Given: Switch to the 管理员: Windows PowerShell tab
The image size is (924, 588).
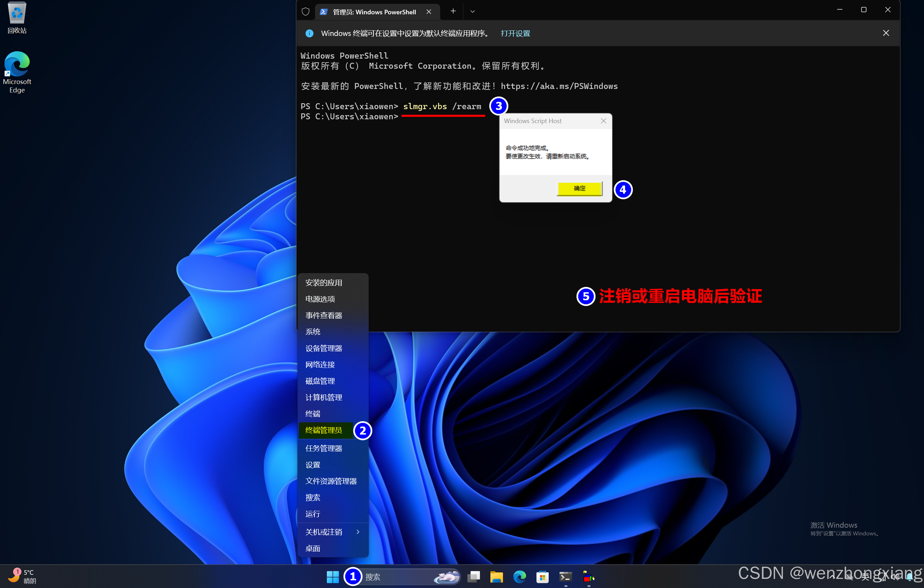Looking at the screenshot, I should 374,12.
